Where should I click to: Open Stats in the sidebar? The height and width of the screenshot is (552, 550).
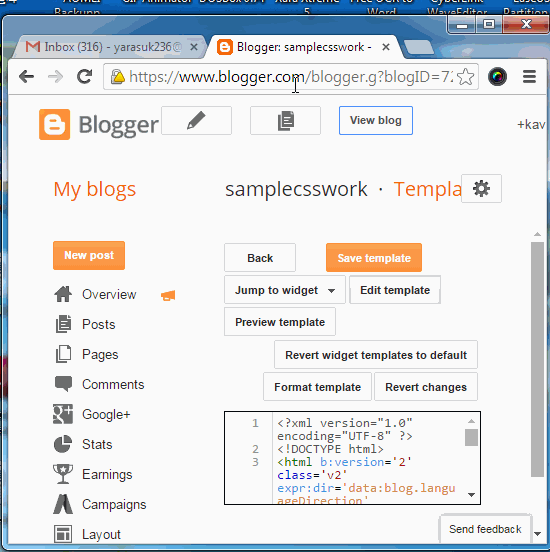click(97, 444)
